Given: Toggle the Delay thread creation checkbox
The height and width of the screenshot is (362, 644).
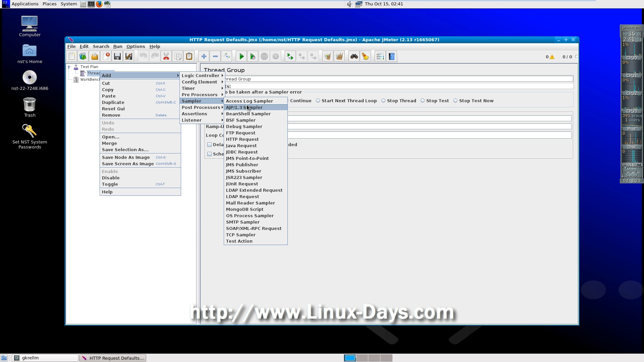Looking at the screenshot, I should [210, 145].
